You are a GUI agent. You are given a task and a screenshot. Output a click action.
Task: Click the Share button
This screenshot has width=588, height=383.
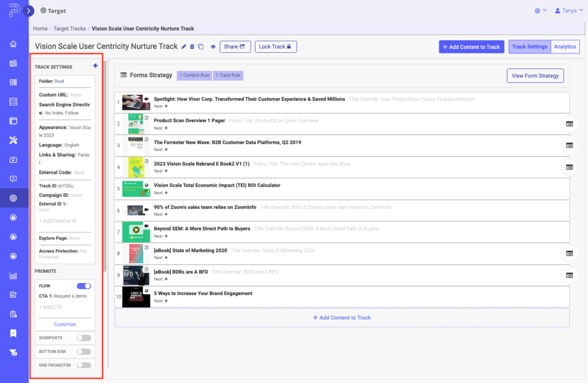pos(235,47)
